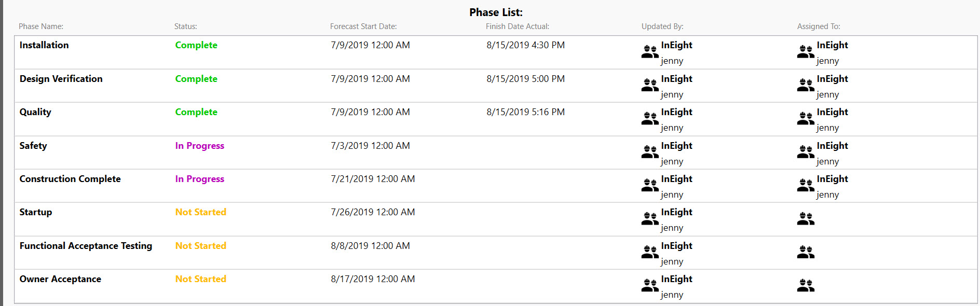Click Construction Complete forecast start date 7/21/2019
980x306 pixels.
(x=373, y=179)
